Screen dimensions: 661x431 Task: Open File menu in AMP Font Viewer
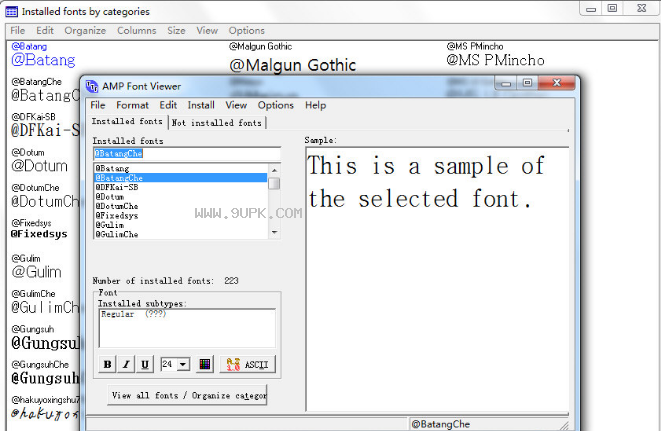tap(98, 105)
